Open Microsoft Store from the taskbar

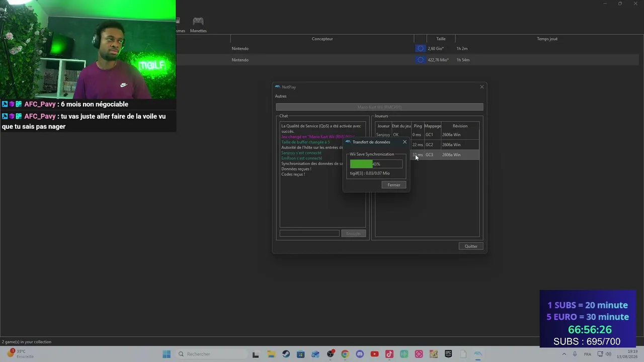(x=300, y=354)
